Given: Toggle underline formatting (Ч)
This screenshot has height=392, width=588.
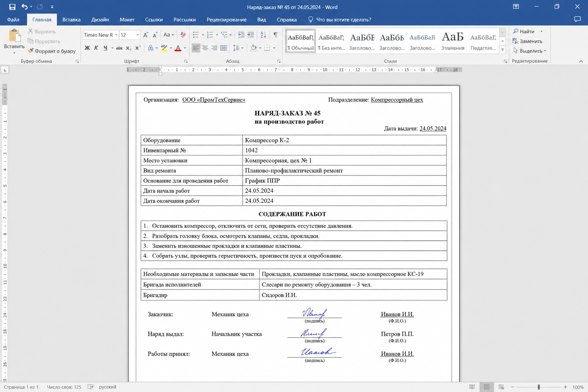Looking at the screenshot, I should 105,48.
